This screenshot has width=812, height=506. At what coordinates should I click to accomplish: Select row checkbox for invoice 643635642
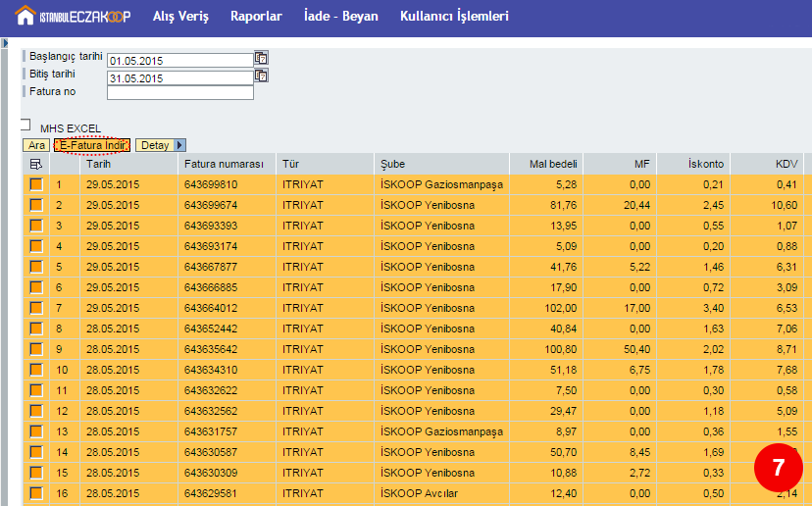(x=36, y=349)
